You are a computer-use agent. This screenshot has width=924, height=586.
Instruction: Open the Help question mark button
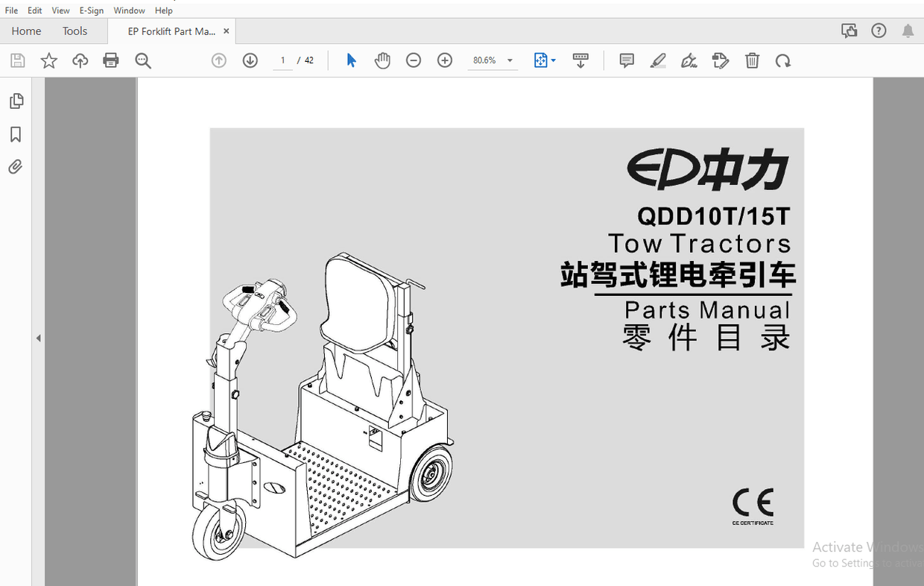879,31
